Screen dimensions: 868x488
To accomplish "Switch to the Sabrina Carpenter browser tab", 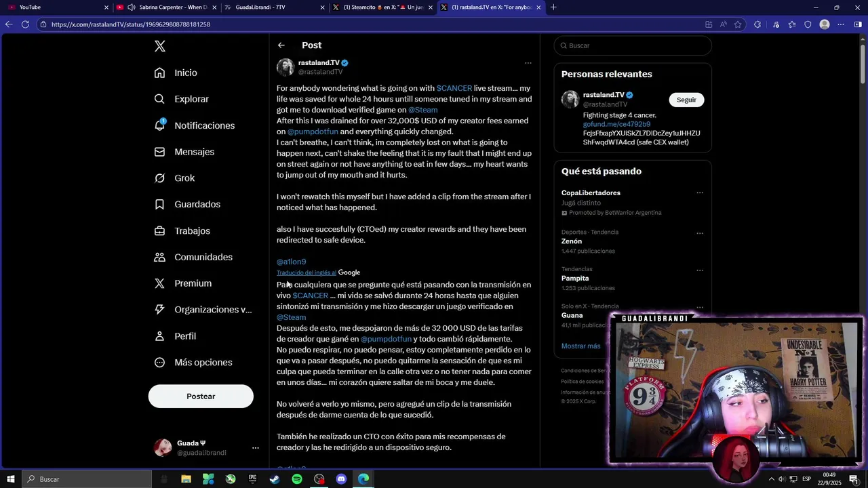I will coord(166,7).
